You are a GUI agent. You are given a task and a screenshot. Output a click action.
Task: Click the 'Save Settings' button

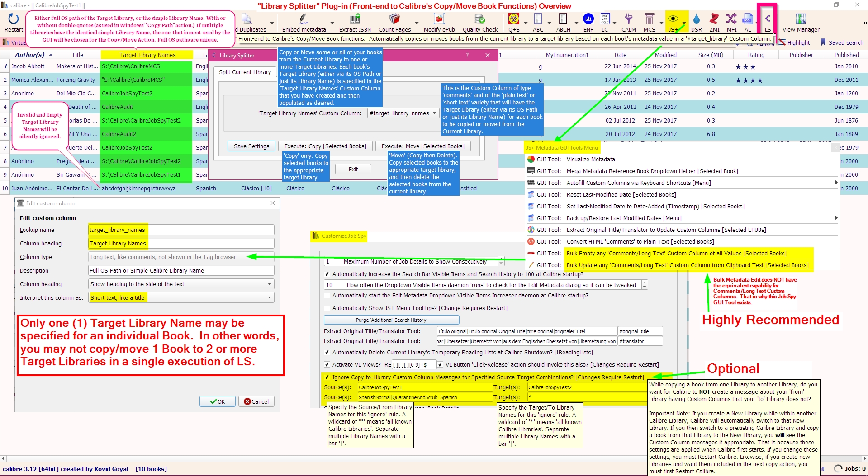coord(251,146)
